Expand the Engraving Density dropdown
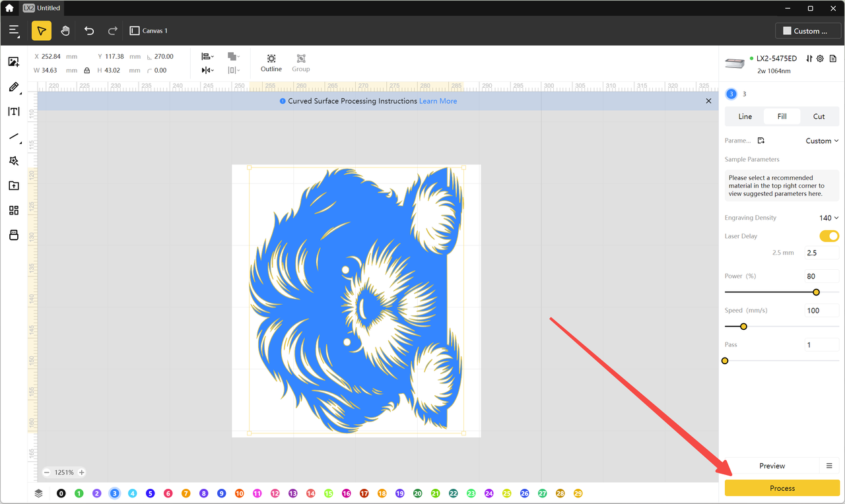This screenshot has width=845, height=504. 828,218
